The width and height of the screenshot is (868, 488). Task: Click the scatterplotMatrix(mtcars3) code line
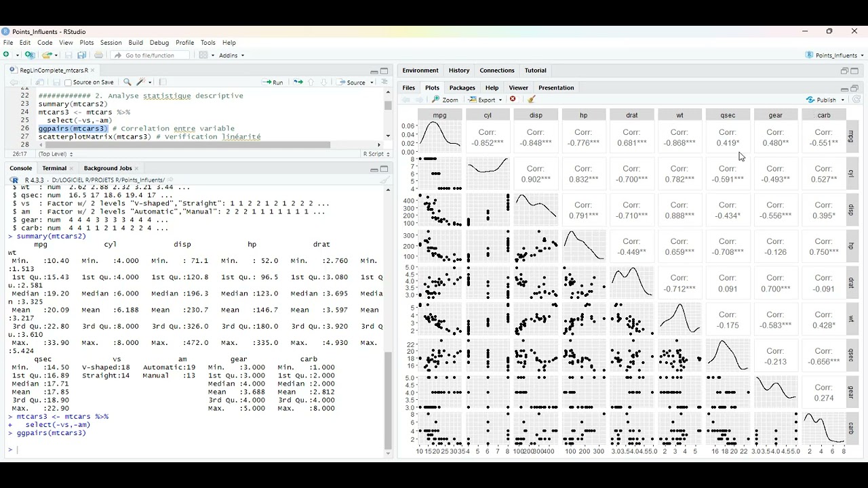pos(149,136)
